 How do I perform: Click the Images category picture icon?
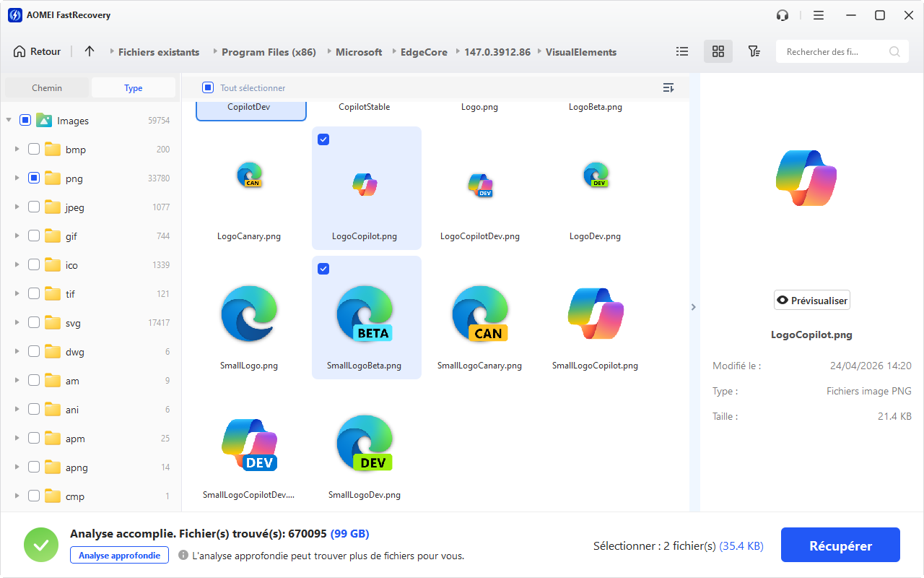click(44, 121)
